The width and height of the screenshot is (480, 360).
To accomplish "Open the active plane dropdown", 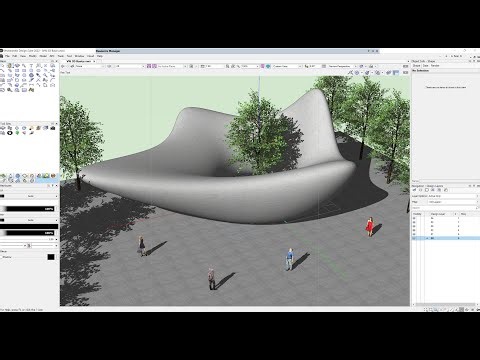I will (172, 66).
